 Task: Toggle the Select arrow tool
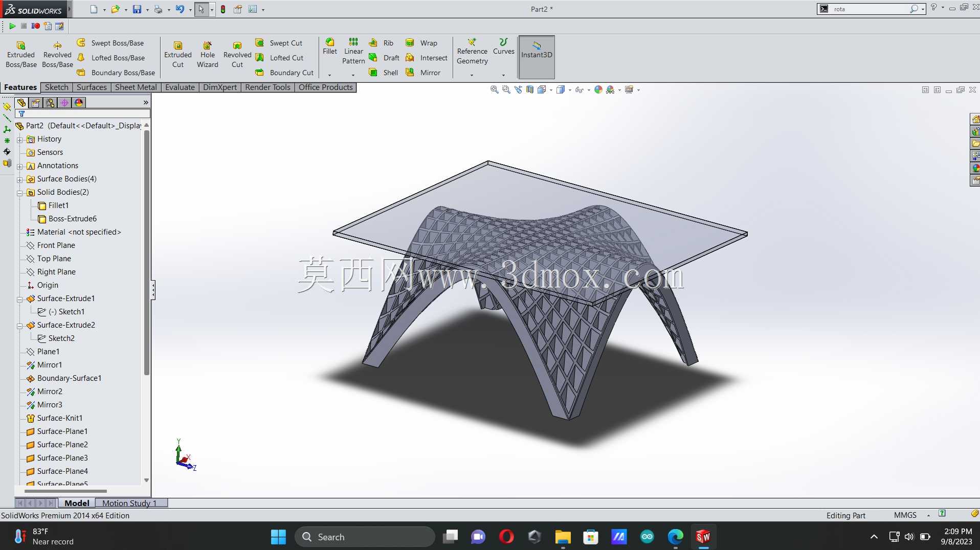coord(201,9)
